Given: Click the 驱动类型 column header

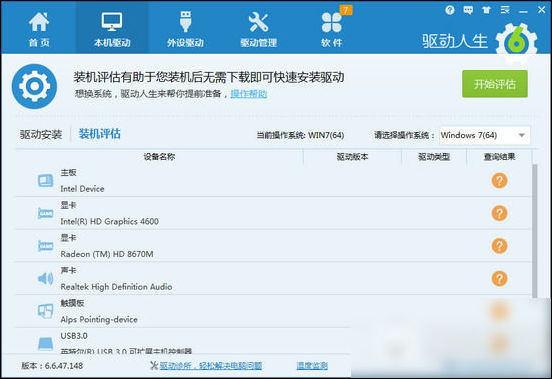Looking at the screenshot, I should pos(434,157).
